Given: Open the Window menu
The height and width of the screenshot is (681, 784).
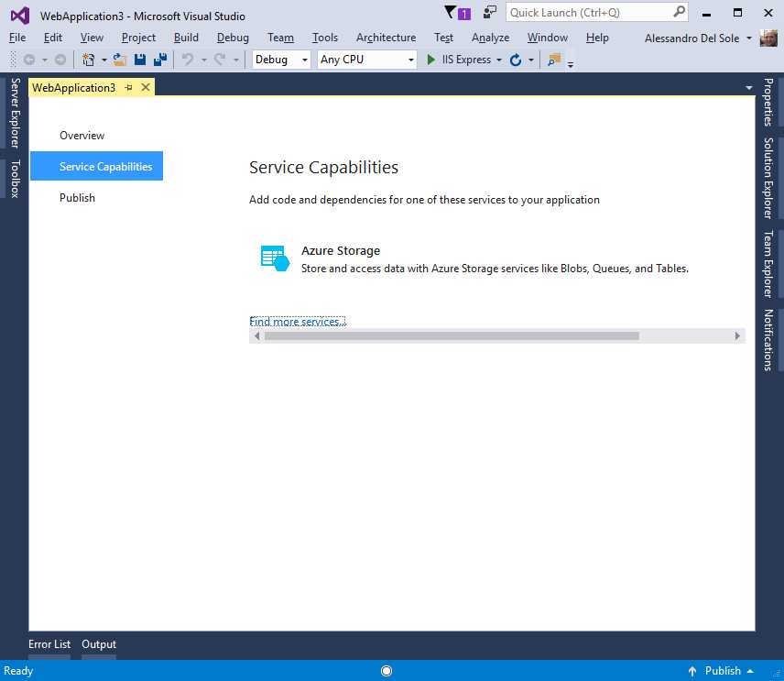Looking at the screenshot, I should click(x=548, y=38).
